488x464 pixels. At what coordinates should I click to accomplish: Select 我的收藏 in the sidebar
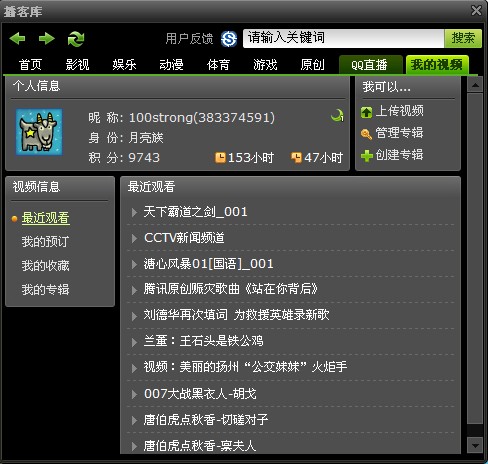tap(46, 266)
